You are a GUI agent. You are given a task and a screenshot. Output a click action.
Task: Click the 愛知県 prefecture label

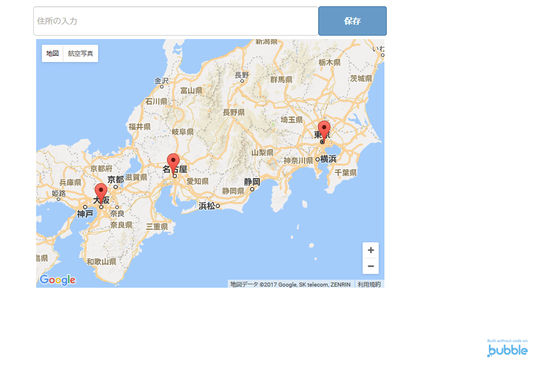click(x=198, y=181)
